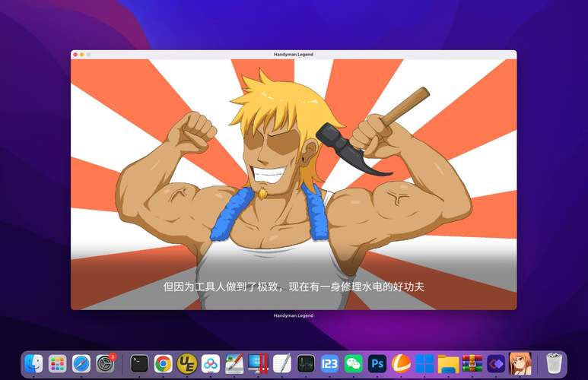Open the WinRAR archive app icon
588x380 pixels.
point(472,363)
